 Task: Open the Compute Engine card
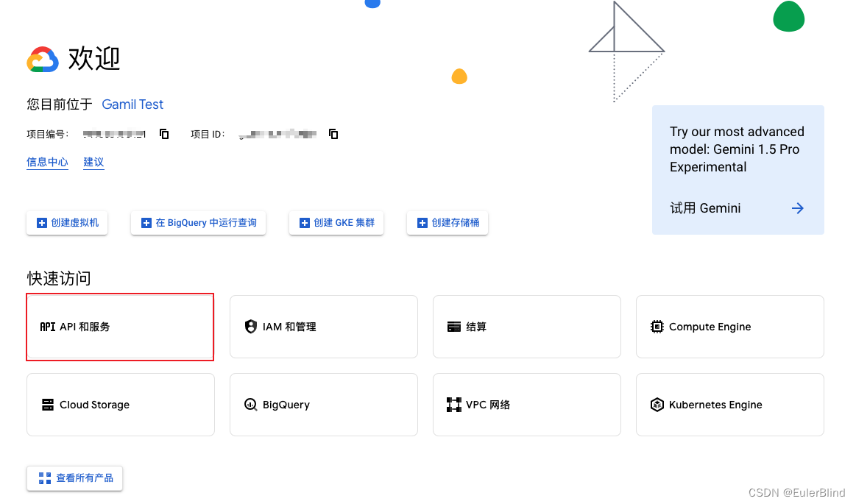[x=730, y=327]
